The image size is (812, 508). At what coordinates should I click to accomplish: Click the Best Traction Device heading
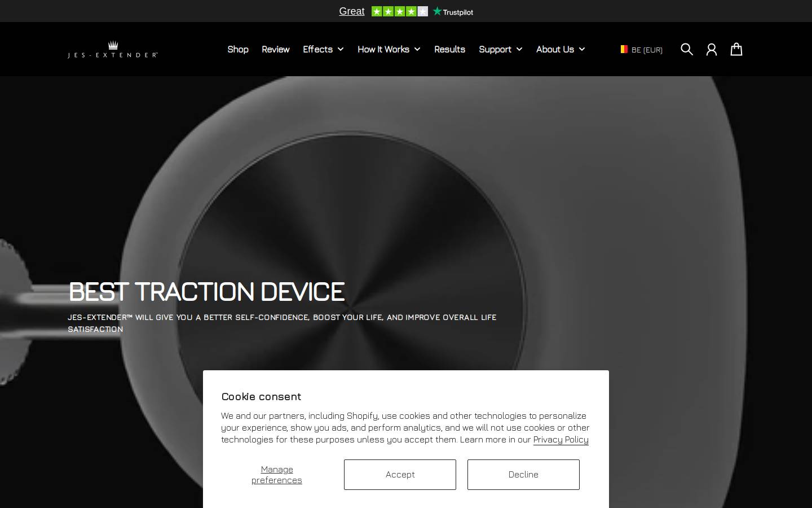pyautogui.click(x=206, y=292)
